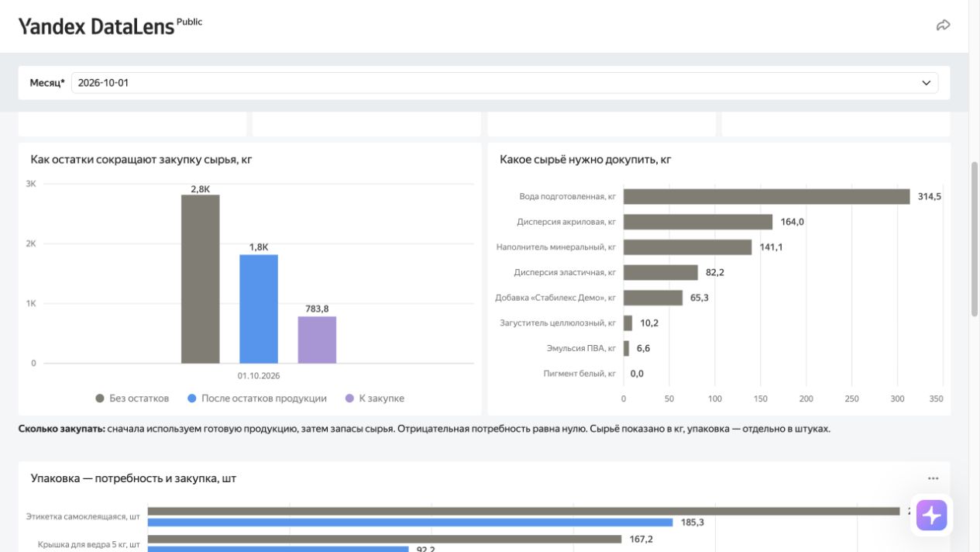Viewport: 980px width, 552px height.
Task: Click the title Упаковка — потребность и закупка, шт
Action: [133, 478]
